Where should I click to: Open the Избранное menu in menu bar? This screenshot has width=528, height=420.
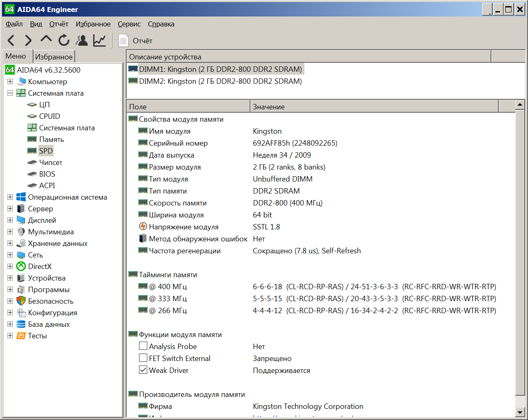click(93, 24)
